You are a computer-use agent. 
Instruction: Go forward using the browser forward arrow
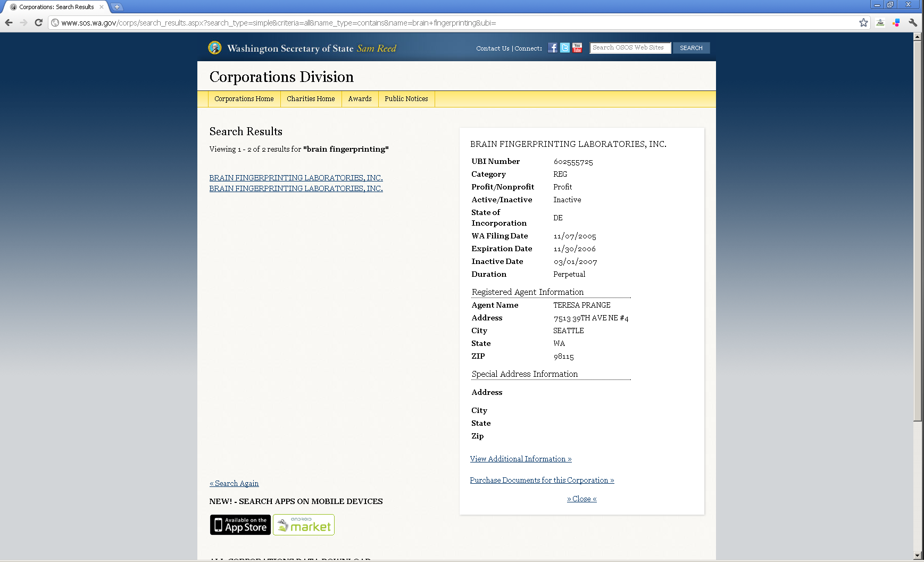click(x=23, y=22)
